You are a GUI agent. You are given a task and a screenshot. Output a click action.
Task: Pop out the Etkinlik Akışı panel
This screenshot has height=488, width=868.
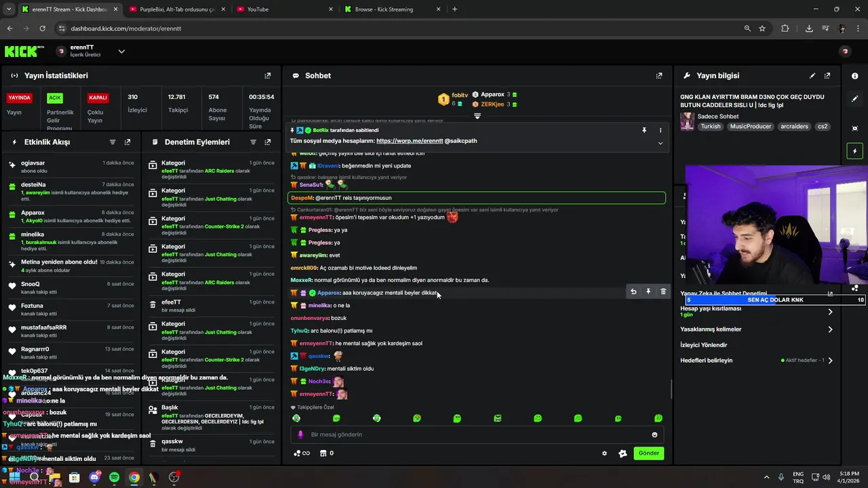[127, 142]
